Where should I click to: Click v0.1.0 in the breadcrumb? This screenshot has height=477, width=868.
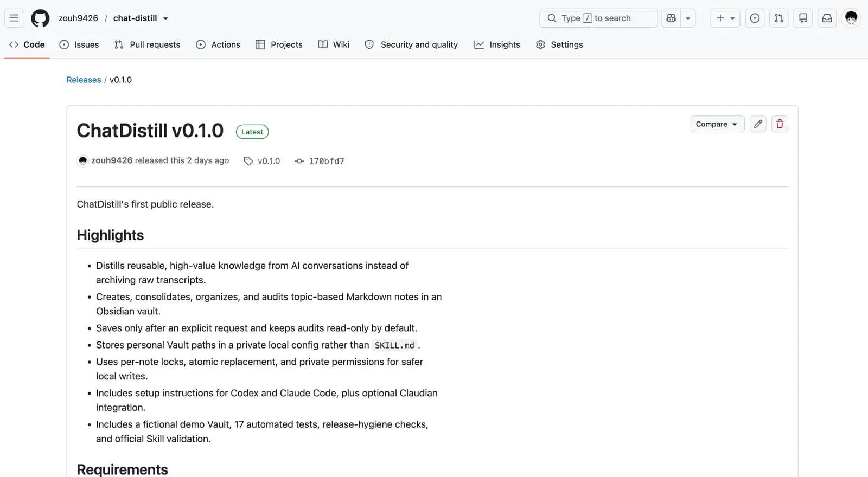point(120,80)
